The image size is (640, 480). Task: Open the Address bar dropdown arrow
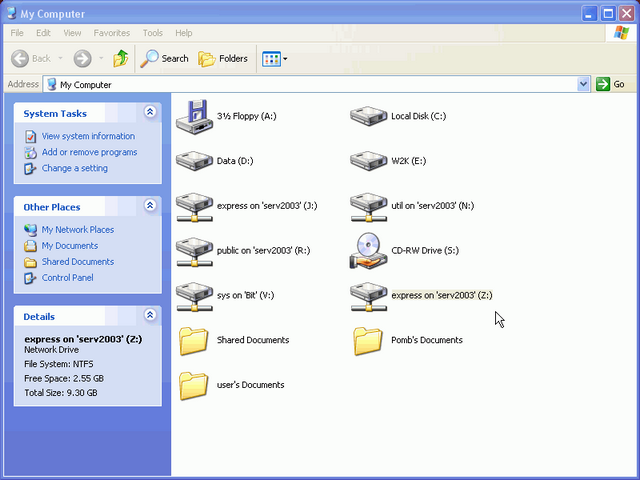(584, 85)
